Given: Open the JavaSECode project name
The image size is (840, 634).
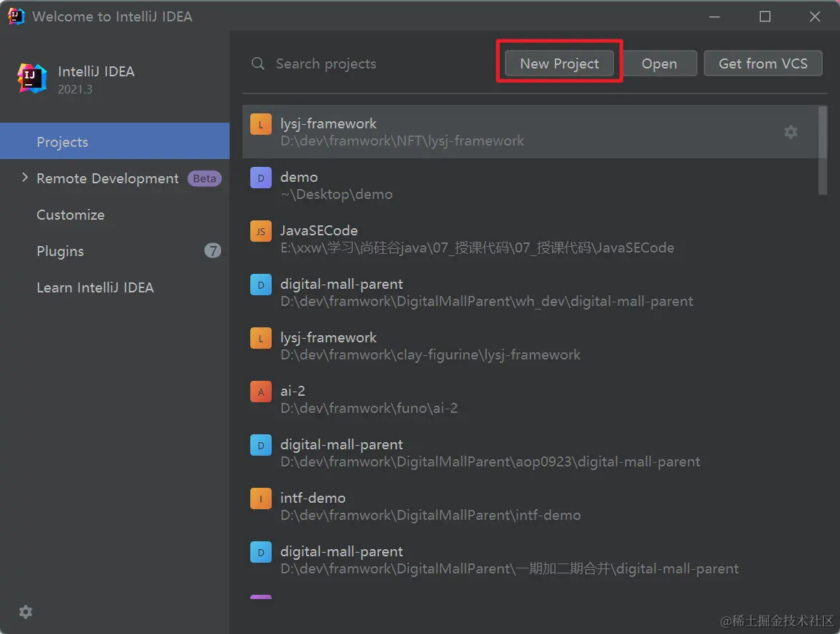Looking at the screenshot, I should 319,230.
